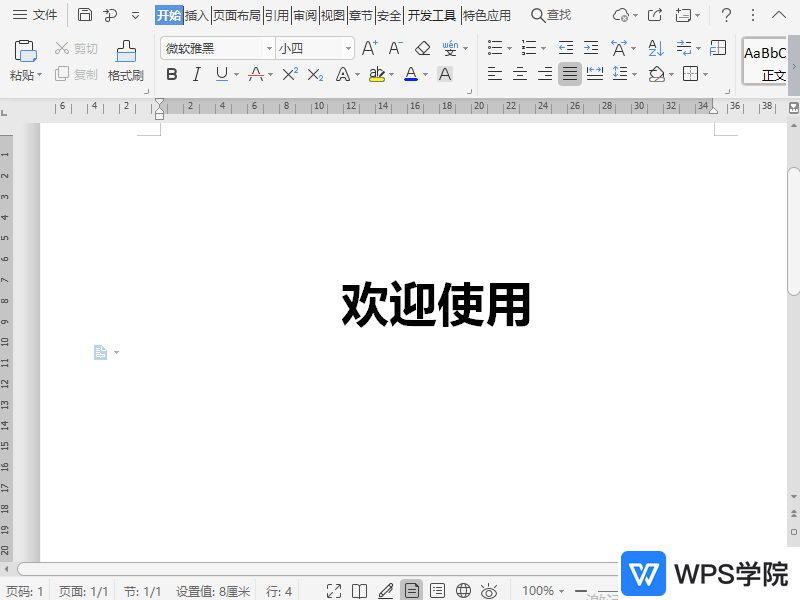Open full screen mode from status bar
This screenshot has height=600, width=800.
[335, 589]
